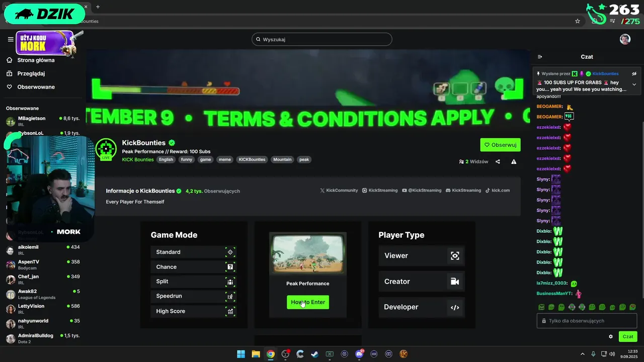
Task: Open AspenTV channel in sidebar
Action: [x=43, y=265]
